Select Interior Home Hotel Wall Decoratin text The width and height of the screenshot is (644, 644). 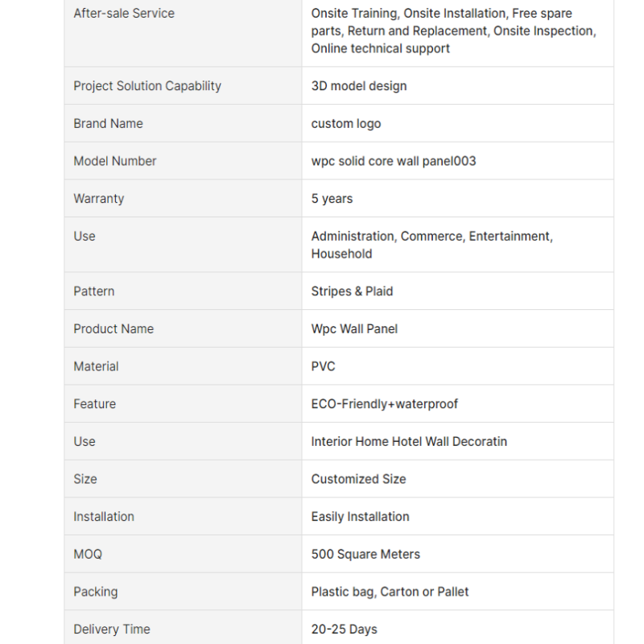pos(409,441)
